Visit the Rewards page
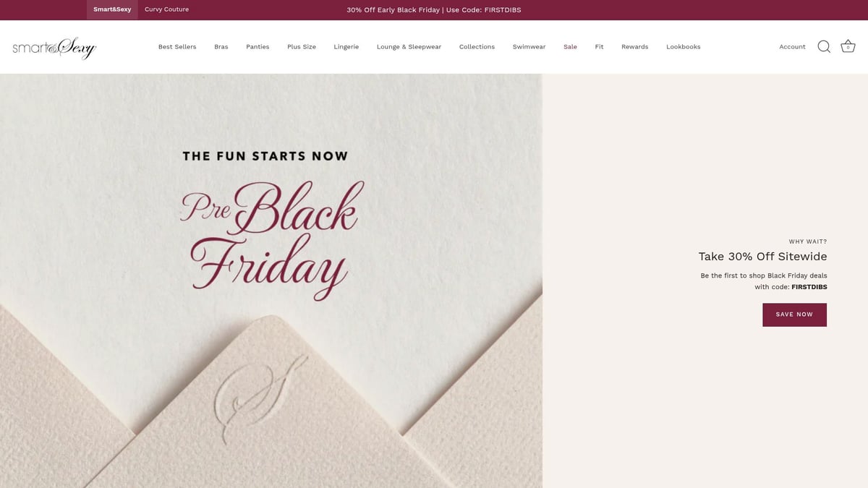The height and width of the screenshot is (488, 868). point(634,47)
